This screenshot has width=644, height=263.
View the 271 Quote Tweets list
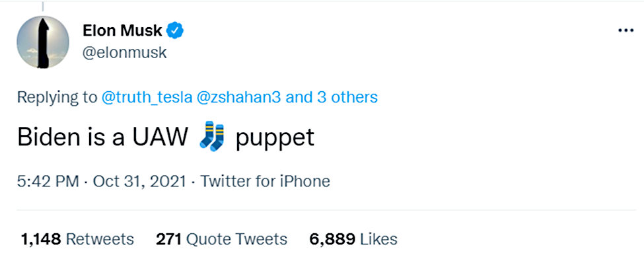221,239
